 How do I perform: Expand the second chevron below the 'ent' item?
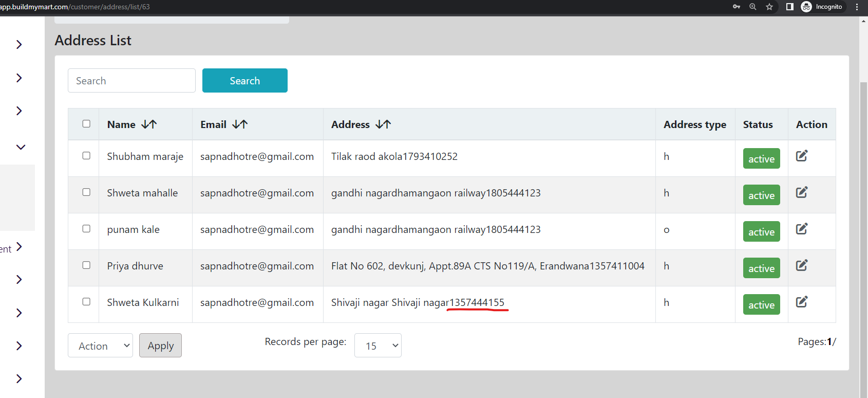19,313
